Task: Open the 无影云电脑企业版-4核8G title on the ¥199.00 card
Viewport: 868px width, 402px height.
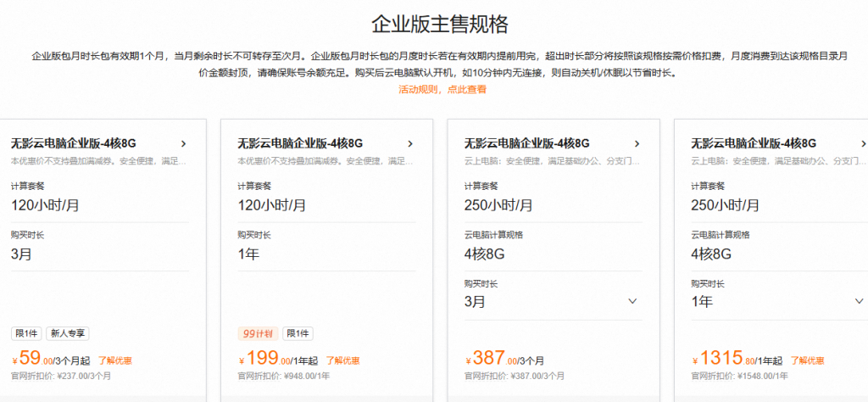Action: 300,144
